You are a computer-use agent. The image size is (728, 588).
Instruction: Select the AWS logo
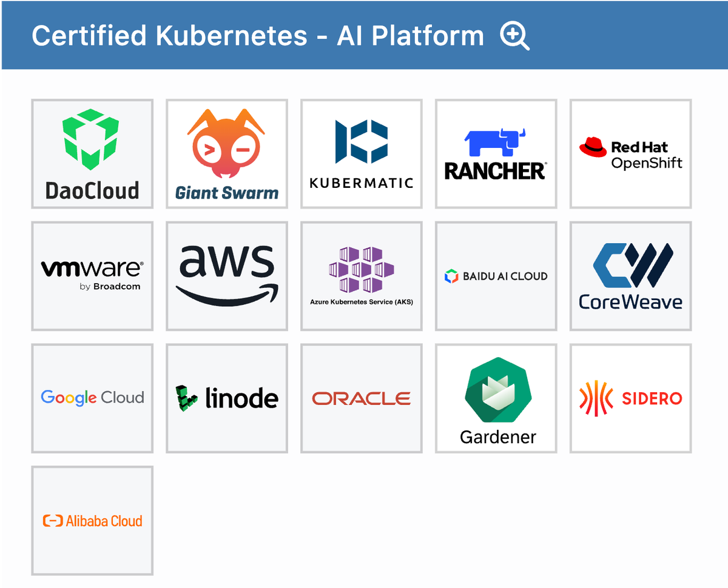(226, 276)
